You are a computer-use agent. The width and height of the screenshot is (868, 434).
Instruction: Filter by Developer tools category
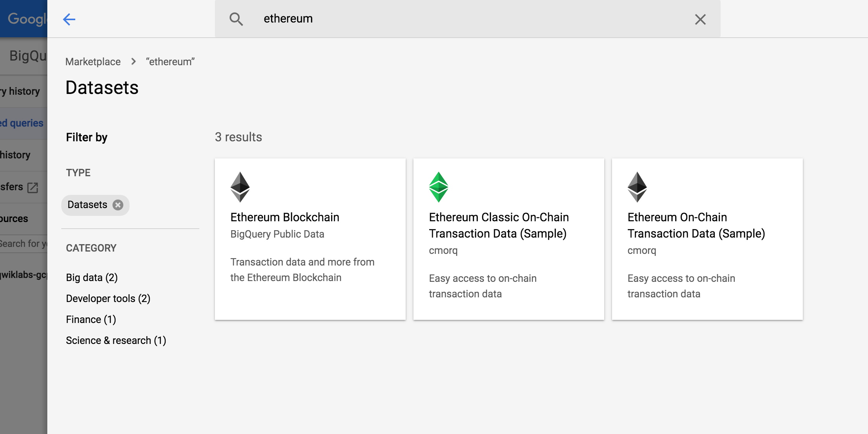(108, 299)
